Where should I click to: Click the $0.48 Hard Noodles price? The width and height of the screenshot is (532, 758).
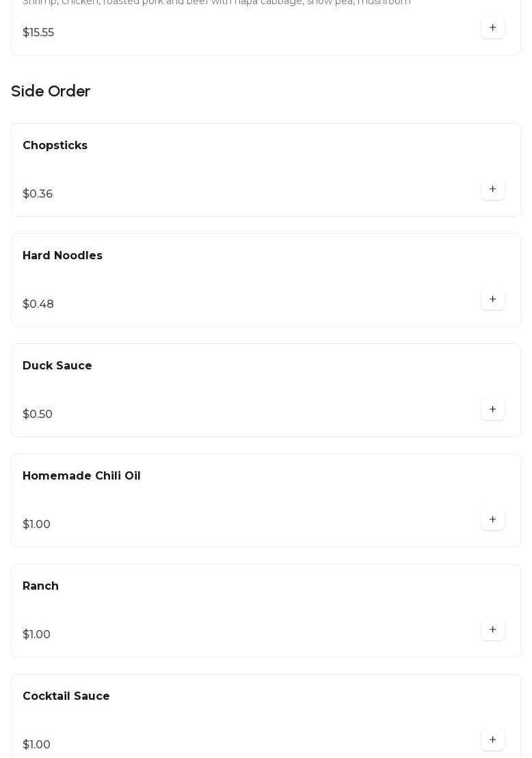[x=38, y=304]
